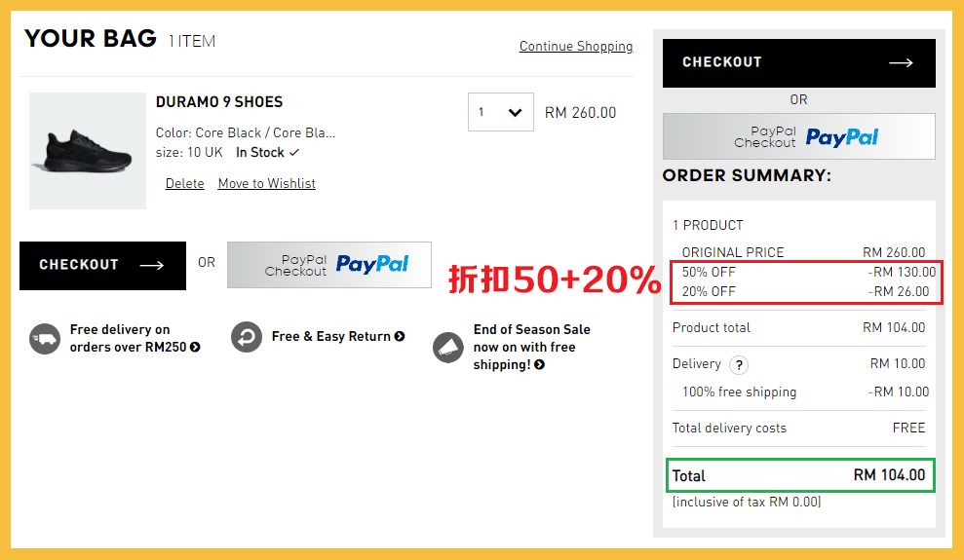
Task: Click the arrow on the left Checkout button
Action: [x=152, y=265]
